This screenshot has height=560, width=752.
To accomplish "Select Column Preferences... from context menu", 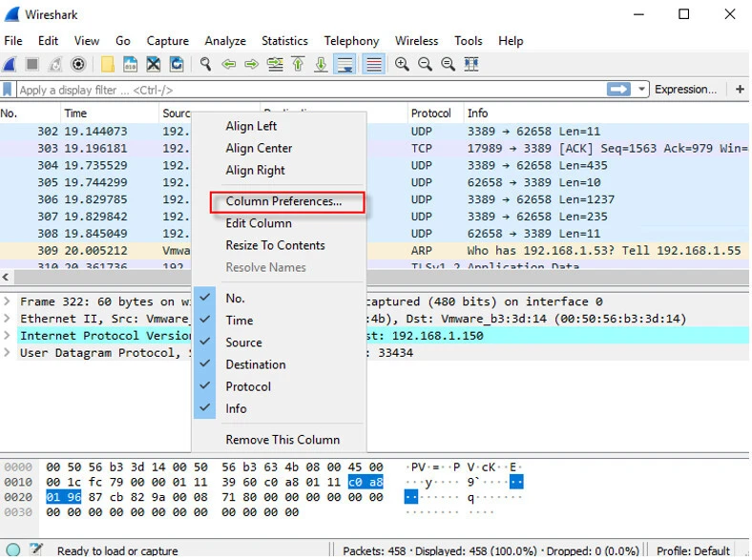I will coord(283,201).
